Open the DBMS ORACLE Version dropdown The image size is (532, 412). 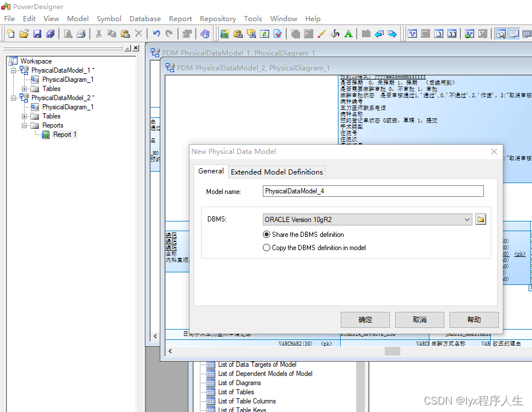(467, 219)
